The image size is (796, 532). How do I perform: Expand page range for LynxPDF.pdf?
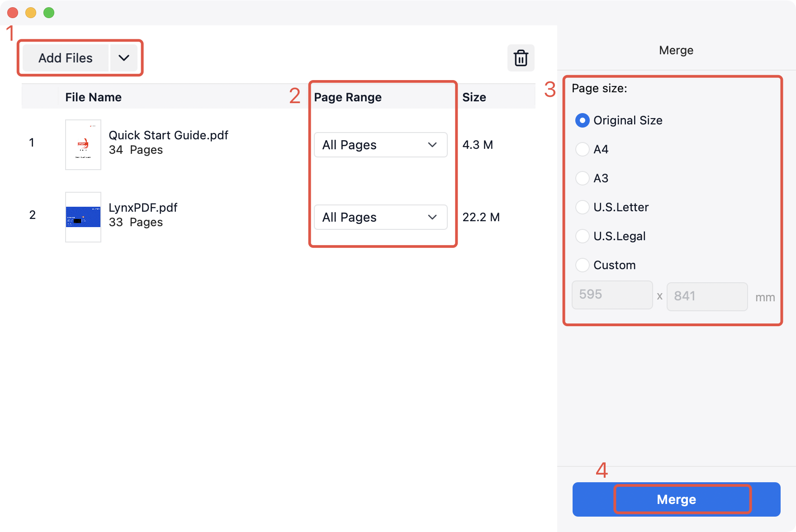coord(380,217)
